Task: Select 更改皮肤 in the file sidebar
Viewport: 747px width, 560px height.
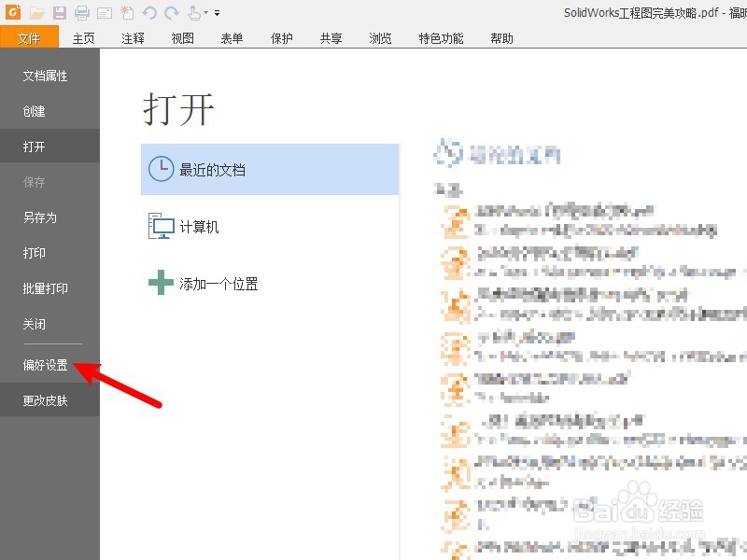Action: click(x=50, y=400)
